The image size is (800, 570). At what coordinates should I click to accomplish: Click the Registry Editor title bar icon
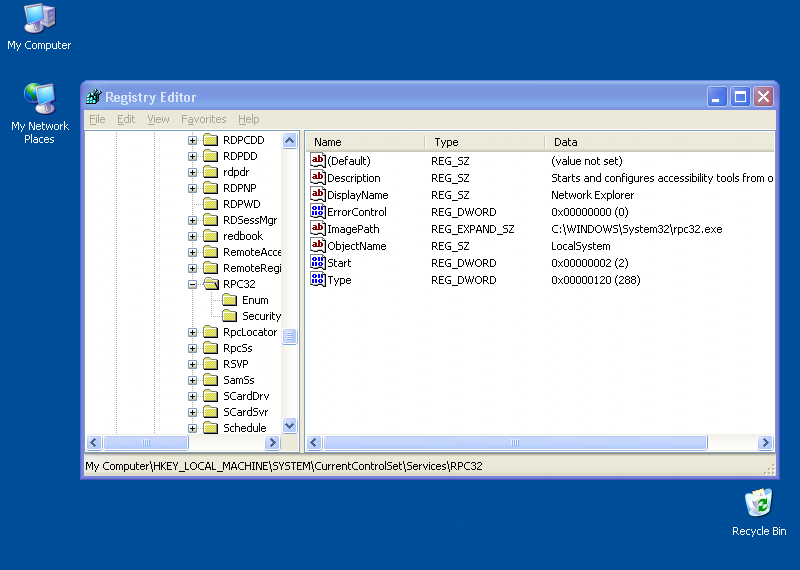click(x=93, y=96)
